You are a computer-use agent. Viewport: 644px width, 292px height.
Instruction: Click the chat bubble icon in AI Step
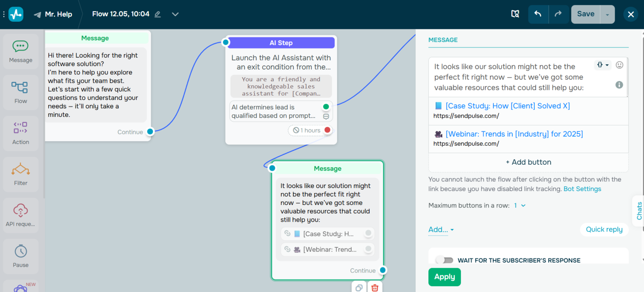click(326, 116)
